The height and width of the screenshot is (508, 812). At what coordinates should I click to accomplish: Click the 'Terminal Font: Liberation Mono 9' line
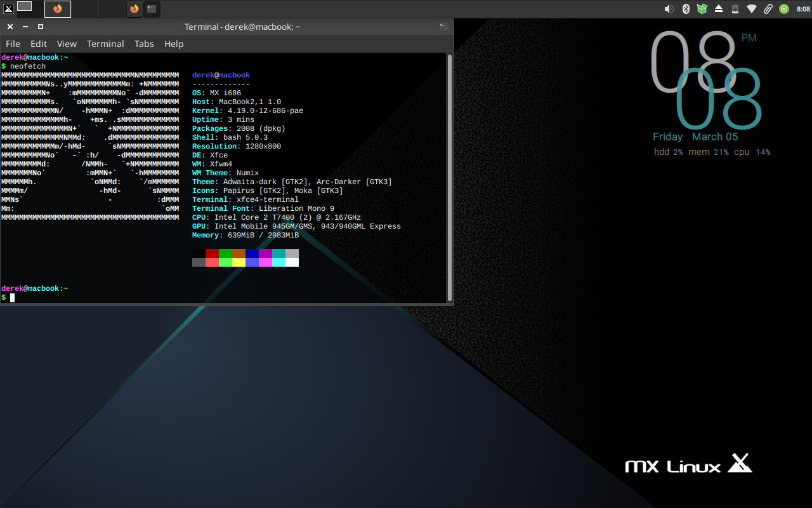(x=263, y=208)
